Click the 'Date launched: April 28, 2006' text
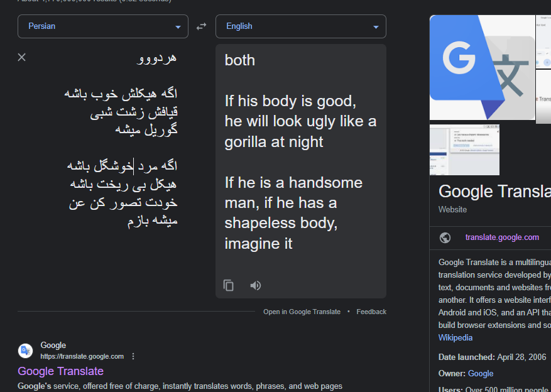The height and width of the screenshot is (392, 551). point(493,357)
